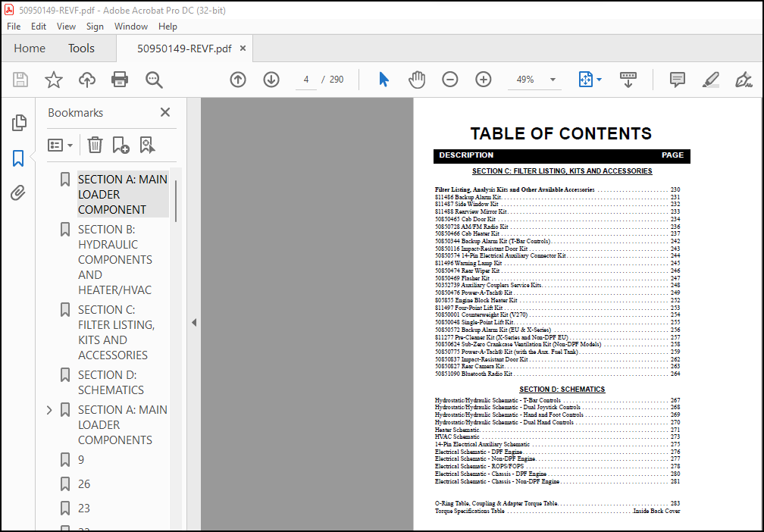Screen dimensions: 764x532
Task: Open bookmarks options dropdown
Action: 61,145
